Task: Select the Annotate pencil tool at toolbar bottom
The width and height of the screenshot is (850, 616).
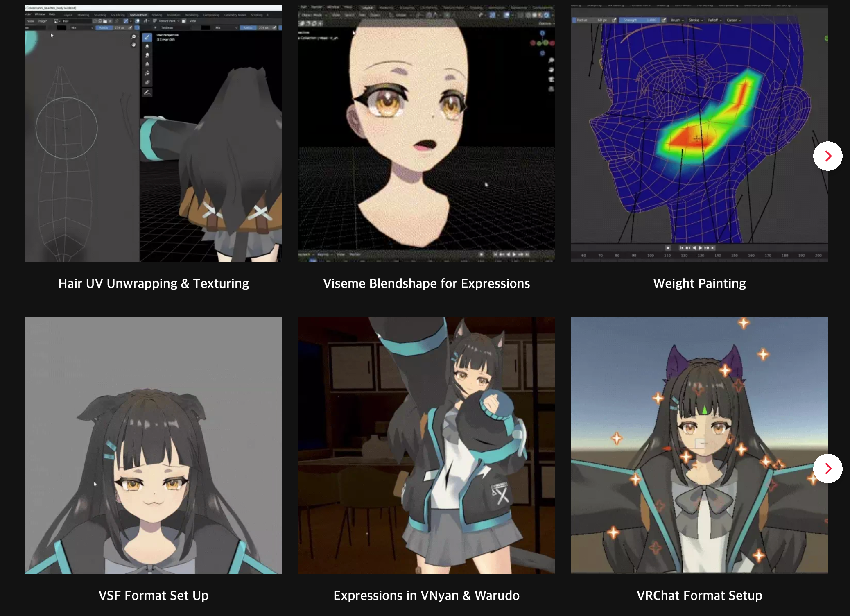Action: click(147, 93)
